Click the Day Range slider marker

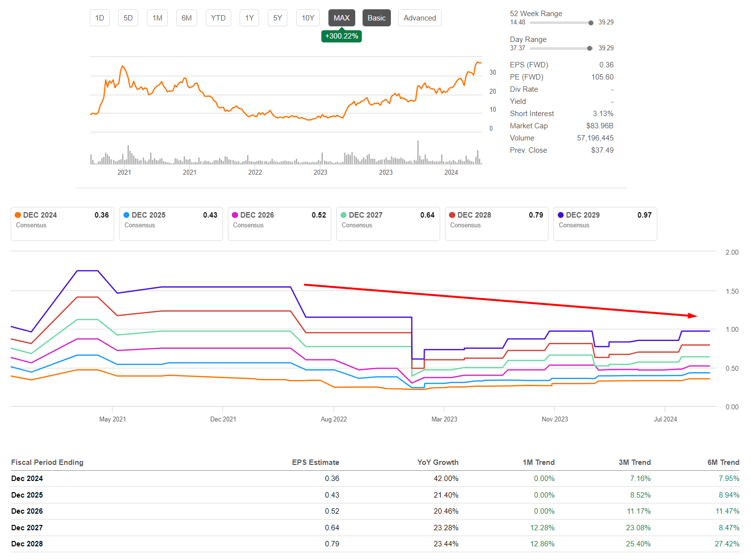click(589, 48)
